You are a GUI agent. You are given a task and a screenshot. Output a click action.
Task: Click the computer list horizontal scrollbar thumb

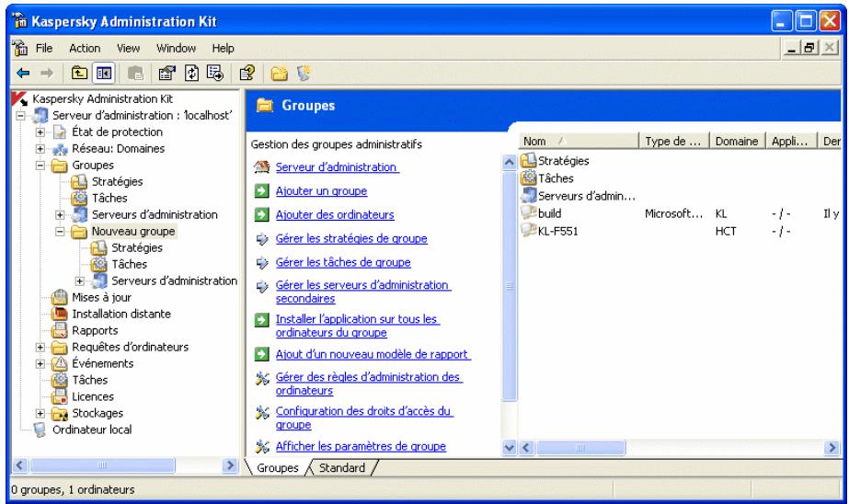580,448
